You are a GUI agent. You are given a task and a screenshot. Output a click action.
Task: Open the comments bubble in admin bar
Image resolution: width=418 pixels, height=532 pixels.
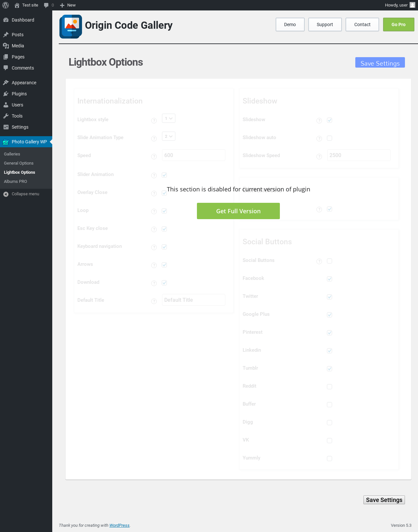46,5
